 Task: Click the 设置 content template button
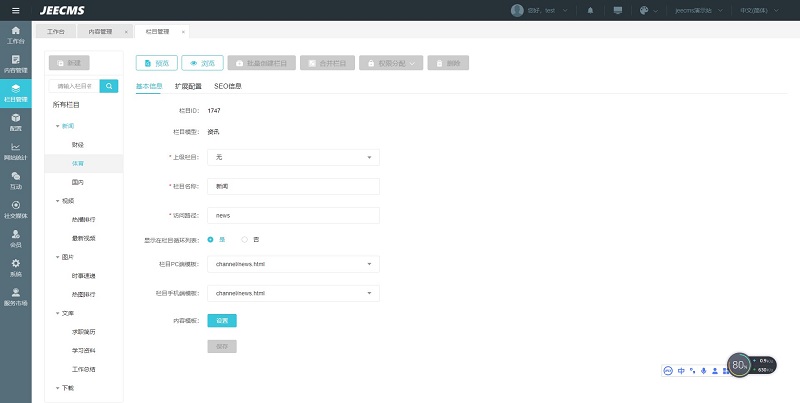pyautogui.click(x=221, y=320)
